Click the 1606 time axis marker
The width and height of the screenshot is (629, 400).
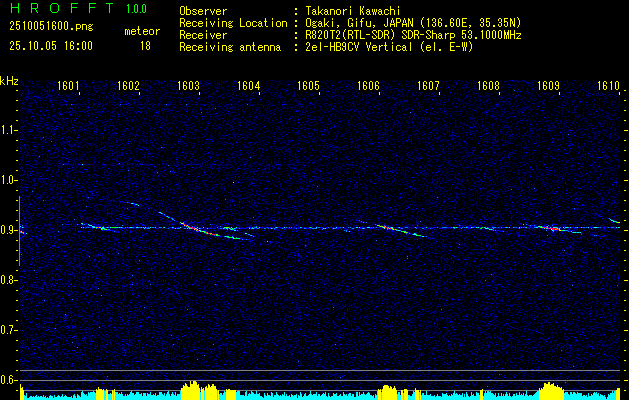tap(368, 85)
